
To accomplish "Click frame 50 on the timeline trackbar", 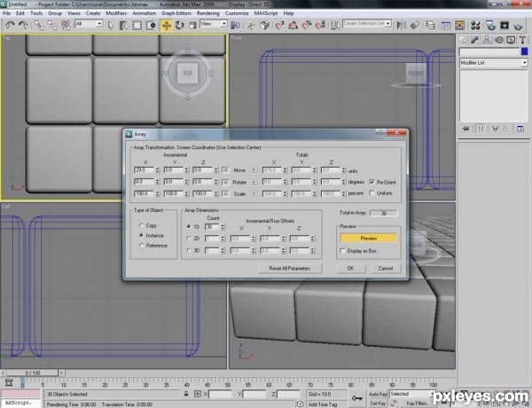I will pos(228,384).
